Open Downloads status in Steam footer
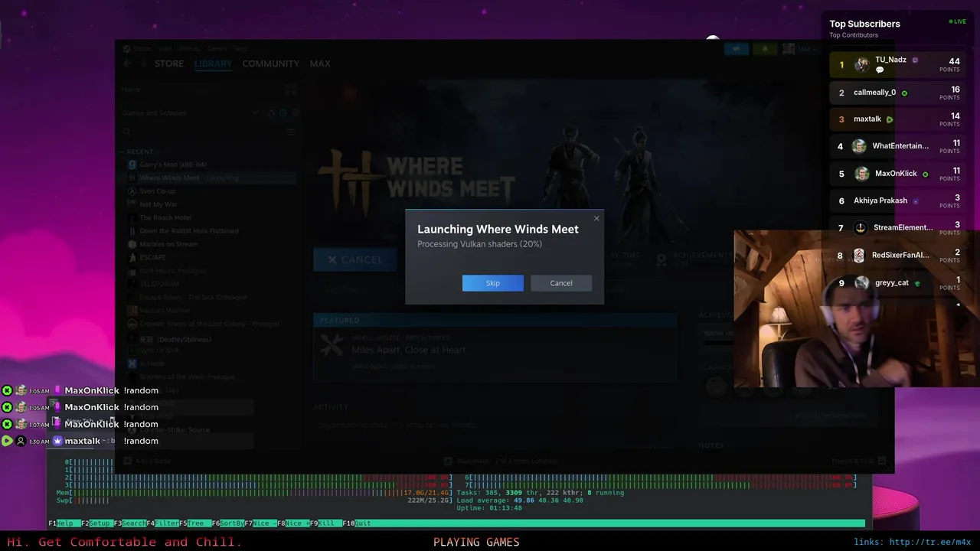980x551 pixels. pyautogui.click(x=501, y=461)
